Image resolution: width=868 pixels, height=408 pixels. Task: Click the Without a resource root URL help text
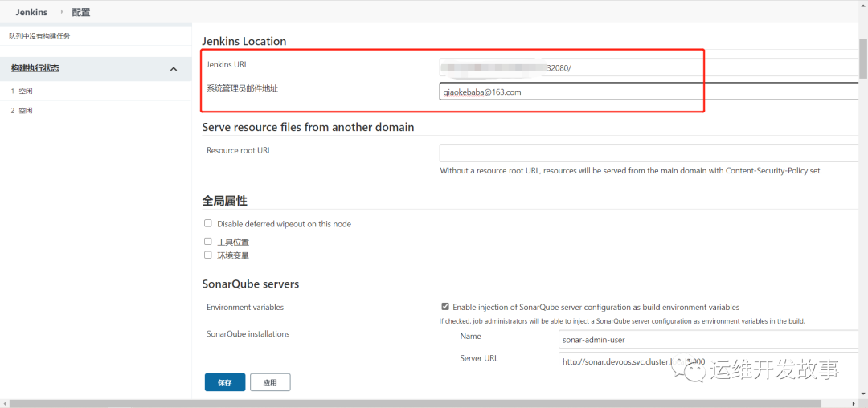pos(631,171)
